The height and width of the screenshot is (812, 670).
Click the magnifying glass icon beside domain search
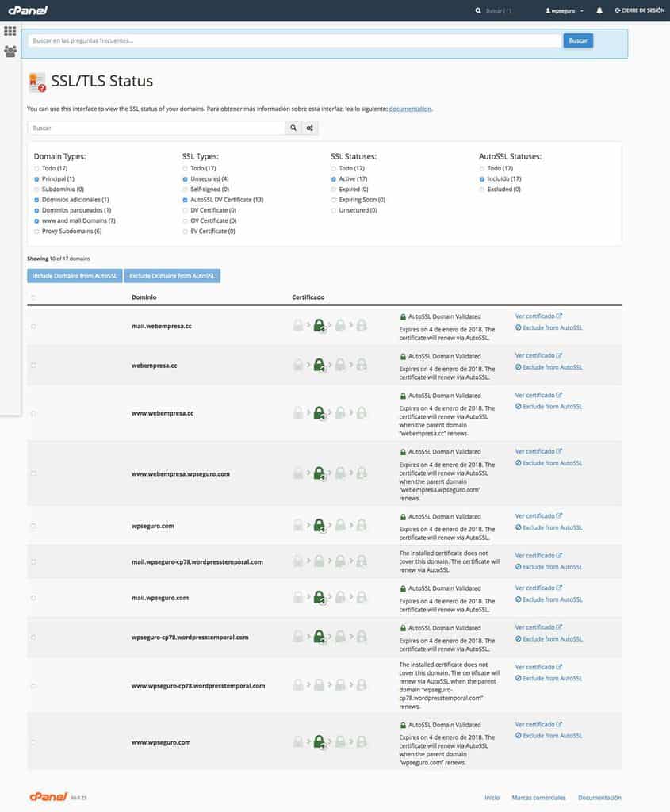[x=293, y=128]
